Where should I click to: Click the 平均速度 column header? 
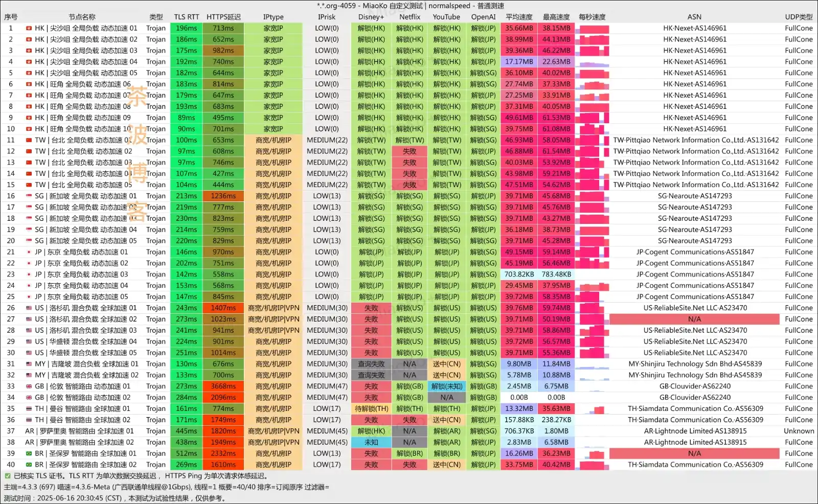[519, 17]
